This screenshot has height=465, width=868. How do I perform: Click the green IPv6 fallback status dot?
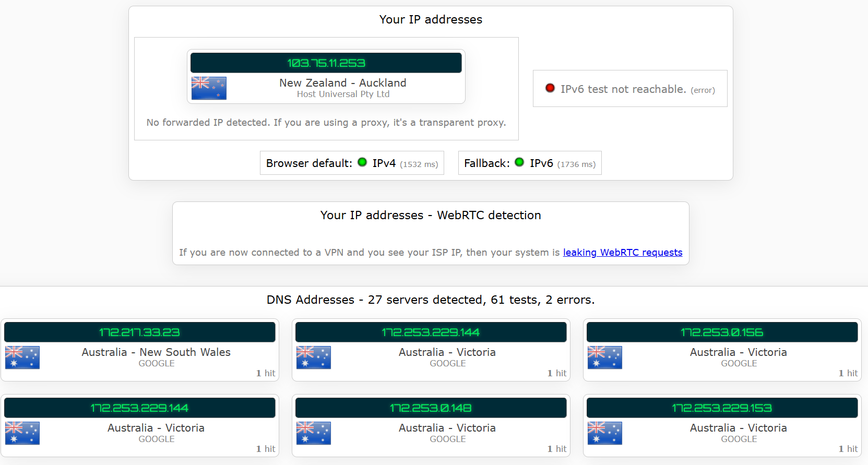(x=519, y=162)
